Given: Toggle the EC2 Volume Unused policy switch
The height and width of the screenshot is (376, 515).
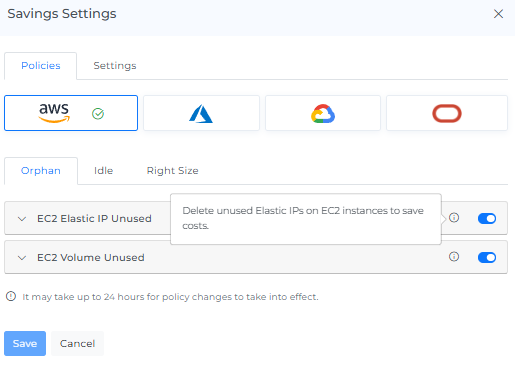Looking at the screenshot, I should pyautogui.click(x=487, y=257).
